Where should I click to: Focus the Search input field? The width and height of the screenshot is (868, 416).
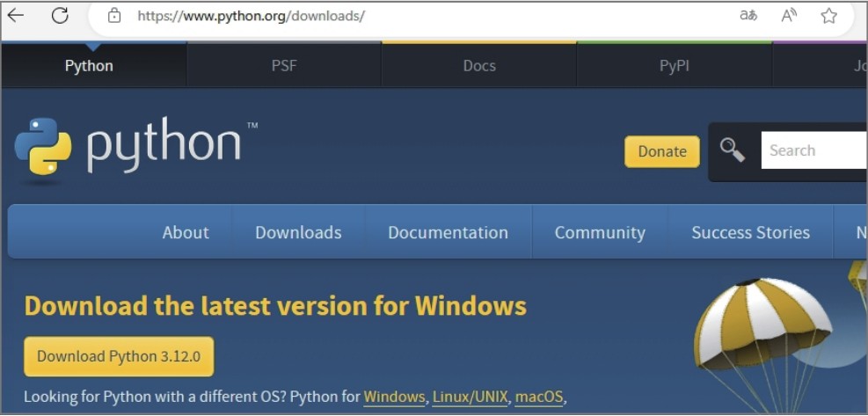point(814,150)
